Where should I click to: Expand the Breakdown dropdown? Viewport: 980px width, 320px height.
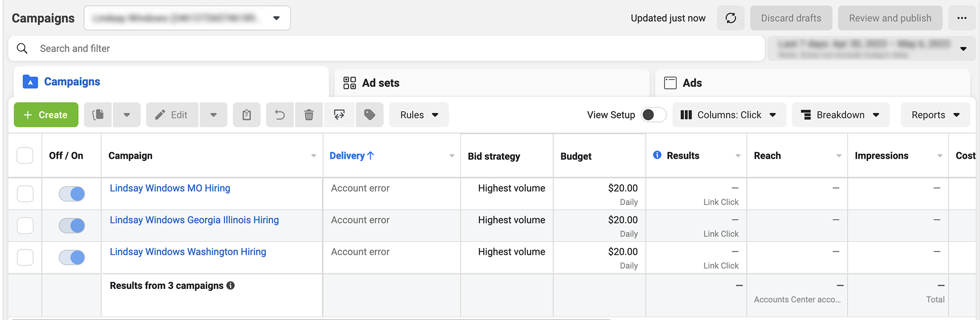coord(840,115)
